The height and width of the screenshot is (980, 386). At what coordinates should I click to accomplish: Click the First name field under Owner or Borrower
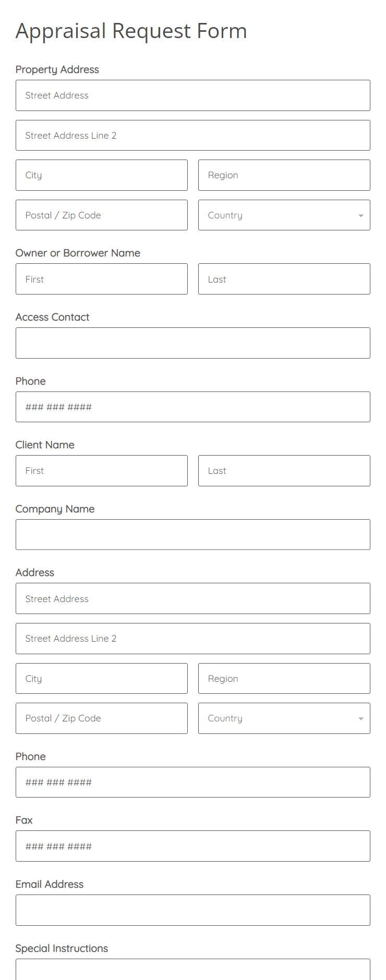(x=101, y=279)
